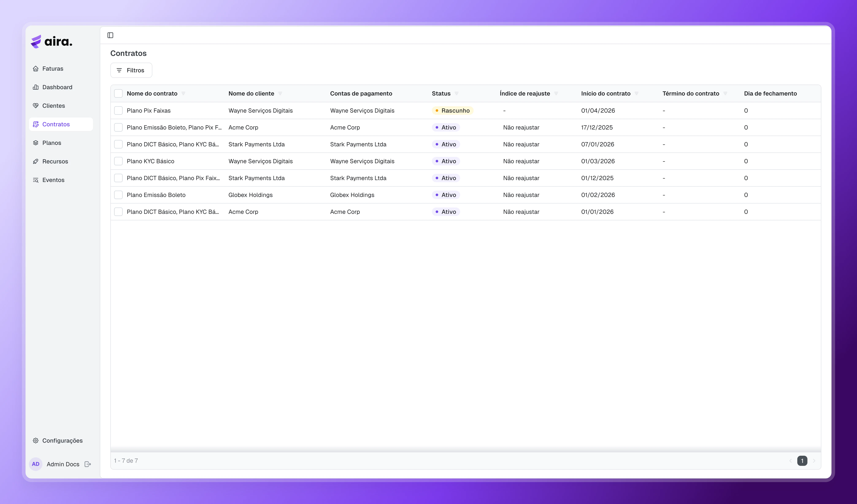Click filter icon on Nome do cliente column
Screen dimensions: 857x504
[x=280, y=93]
